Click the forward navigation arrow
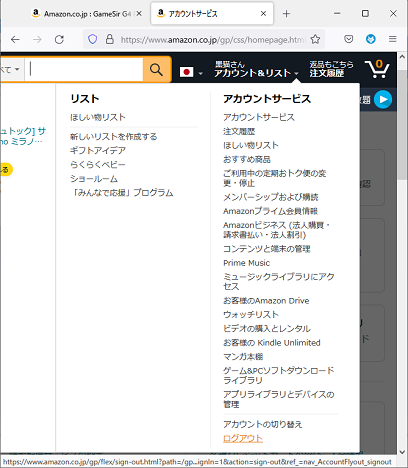This screenshot has width=408, height=468. [37, 40]
